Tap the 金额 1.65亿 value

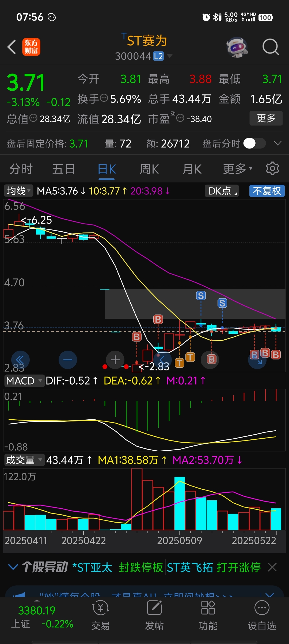pos(266,99)
